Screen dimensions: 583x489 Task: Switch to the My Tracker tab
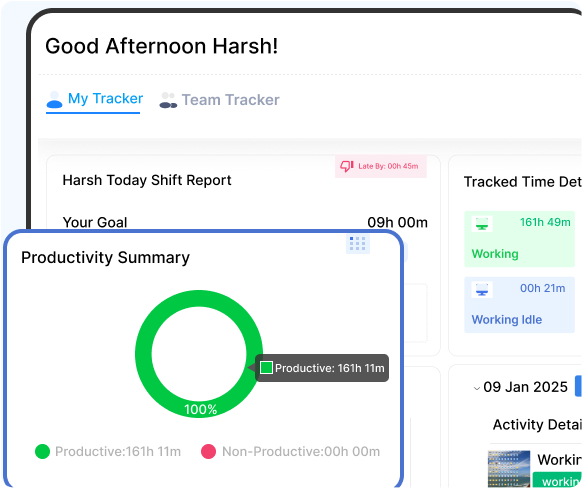click(94, 99)
